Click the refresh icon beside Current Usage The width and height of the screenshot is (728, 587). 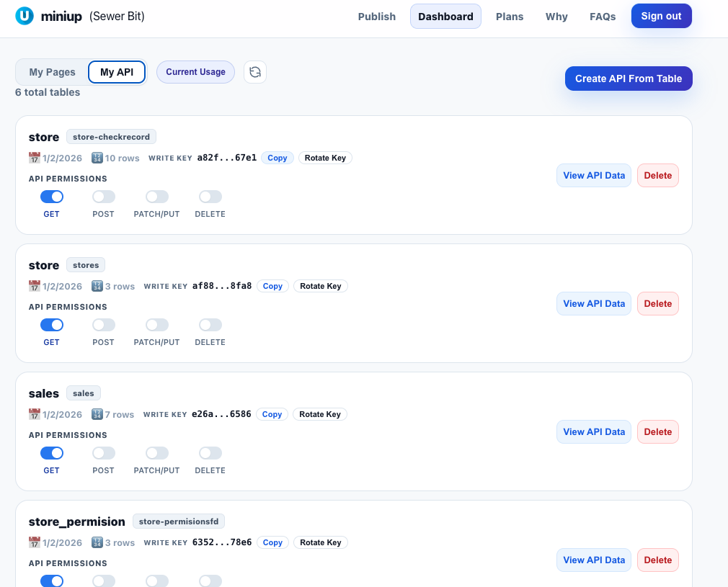254,72
